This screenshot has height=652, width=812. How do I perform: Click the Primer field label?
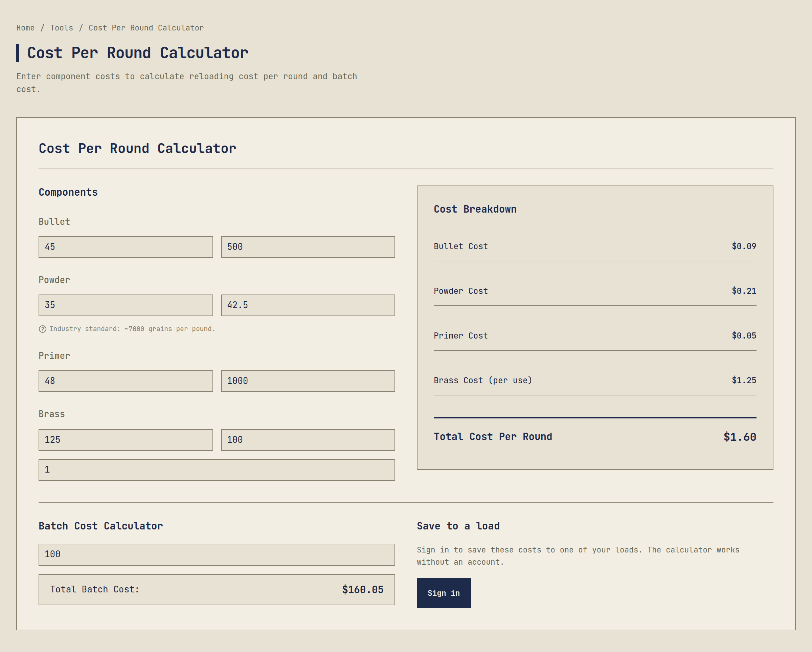coord(54,356)
